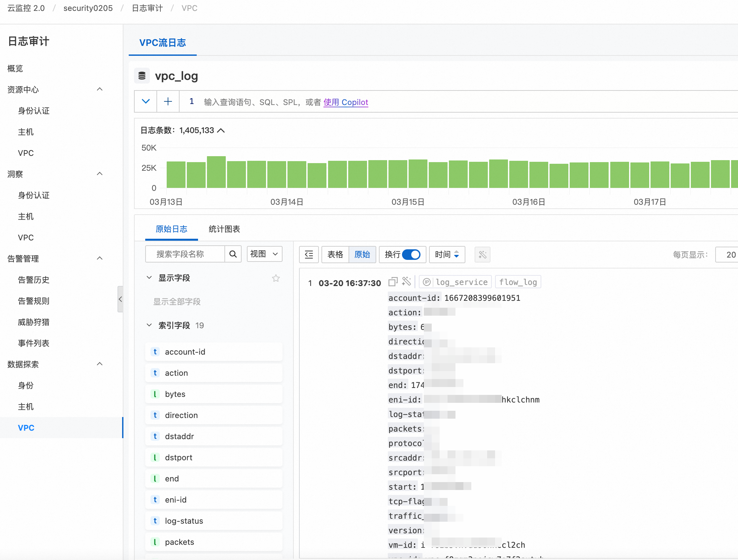Collapse the 告警管理 sidebar group
The image size is (738, 560).
(x=99, y=258)
